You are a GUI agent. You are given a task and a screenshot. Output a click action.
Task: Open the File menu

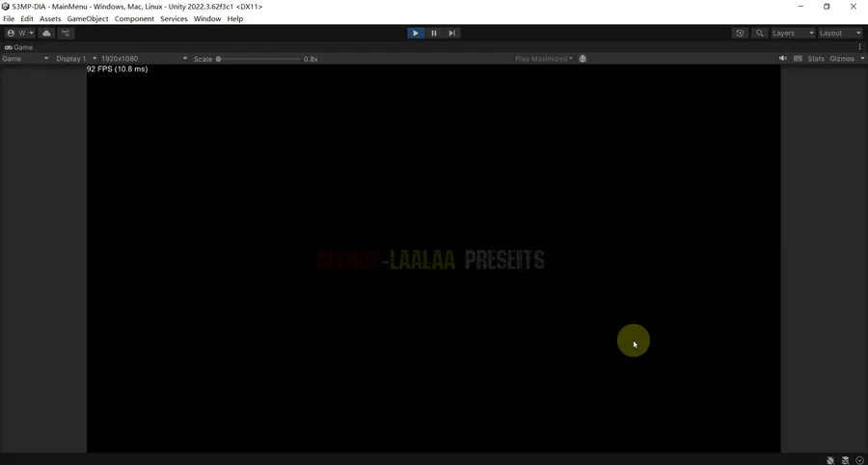[x=9, y=19]
